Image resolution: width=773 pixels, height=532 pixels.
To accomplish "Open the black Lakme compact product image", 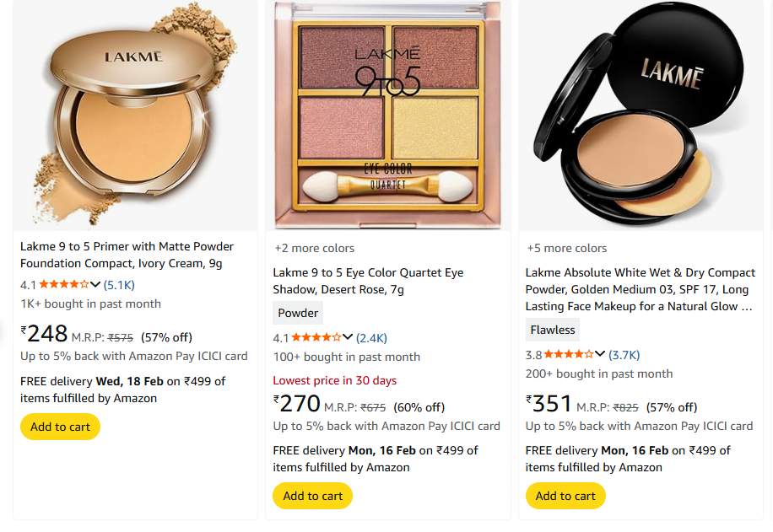I will 641,116.
